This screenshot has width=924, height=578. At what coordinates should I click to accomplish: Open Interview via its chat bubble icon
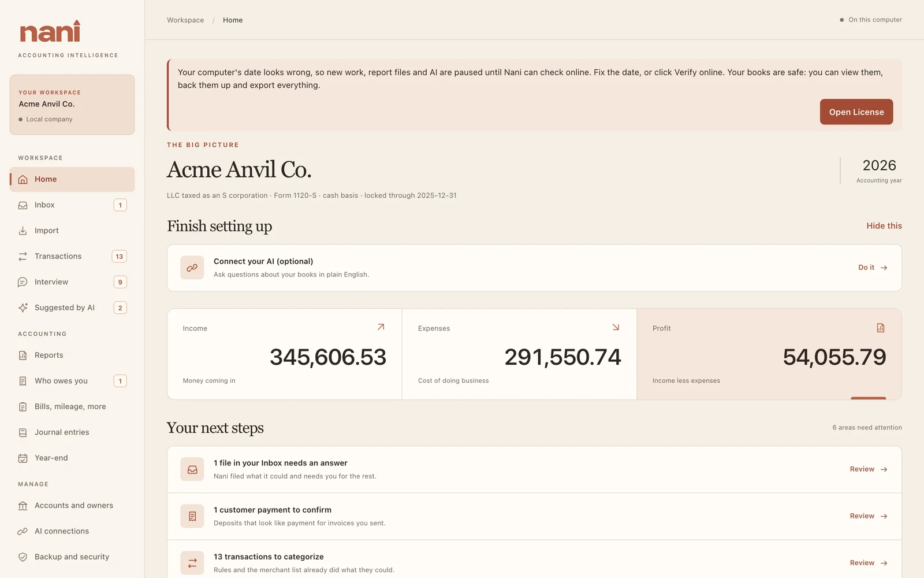23,282
